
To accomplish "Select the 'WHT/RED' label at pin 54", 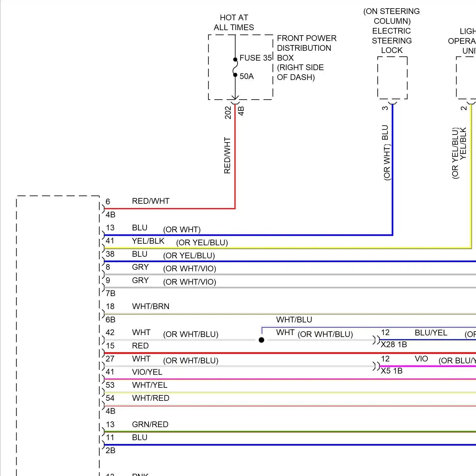I will coord(151,398).
